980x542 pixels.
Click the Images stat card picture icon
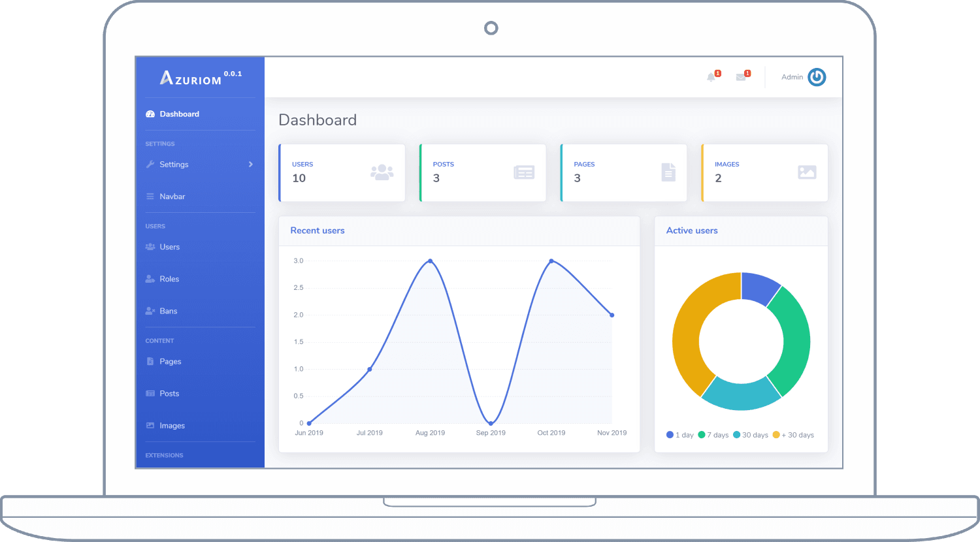807,172
